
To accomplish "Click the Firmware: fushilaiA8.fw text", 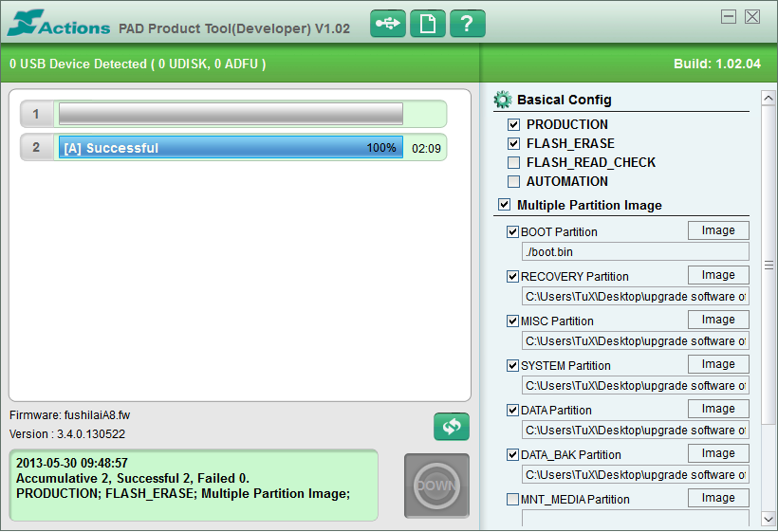I will [x=69, y=415].
